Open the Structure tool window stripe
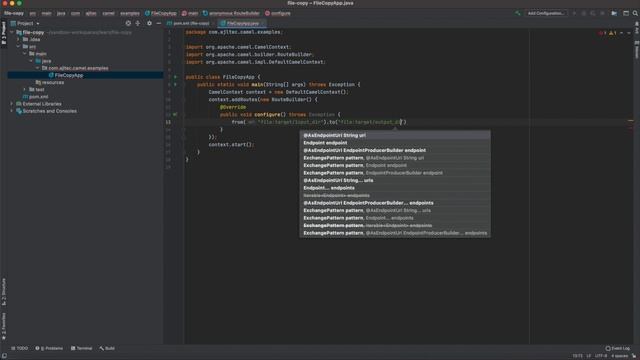This screenshot has height=360, width=640. (x=4, y=292)
